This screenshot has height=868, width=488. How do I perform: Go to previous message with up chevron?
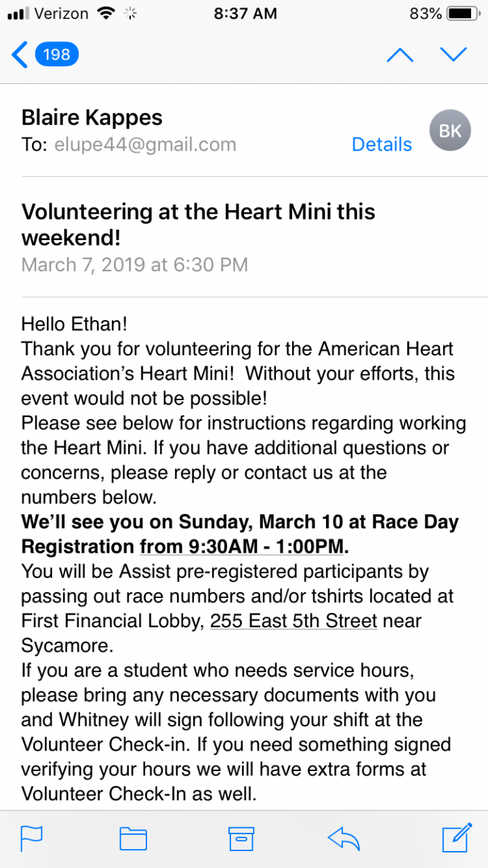pos(400,55)
